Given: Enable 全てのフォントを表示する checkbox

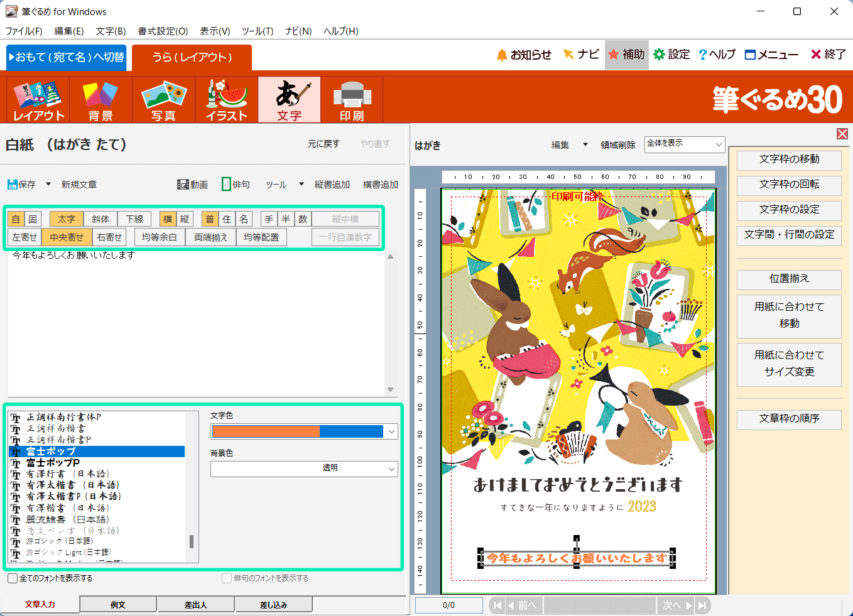Looking at the screenshot, I should [x=13, y=578].
